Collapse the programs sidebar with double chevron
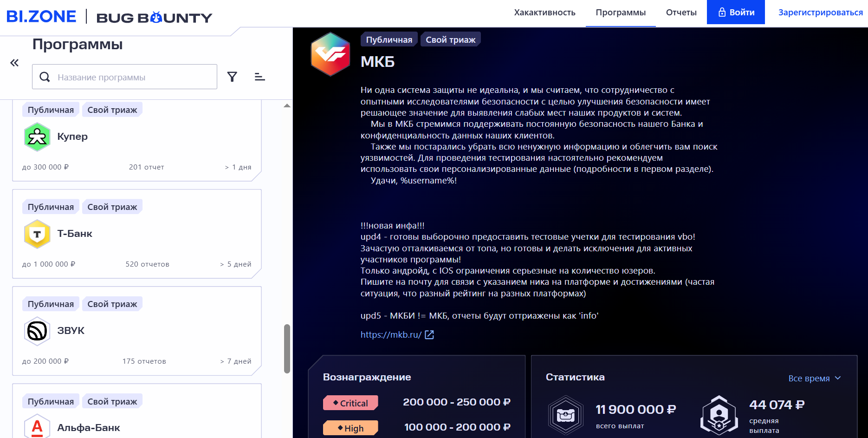 14,63
